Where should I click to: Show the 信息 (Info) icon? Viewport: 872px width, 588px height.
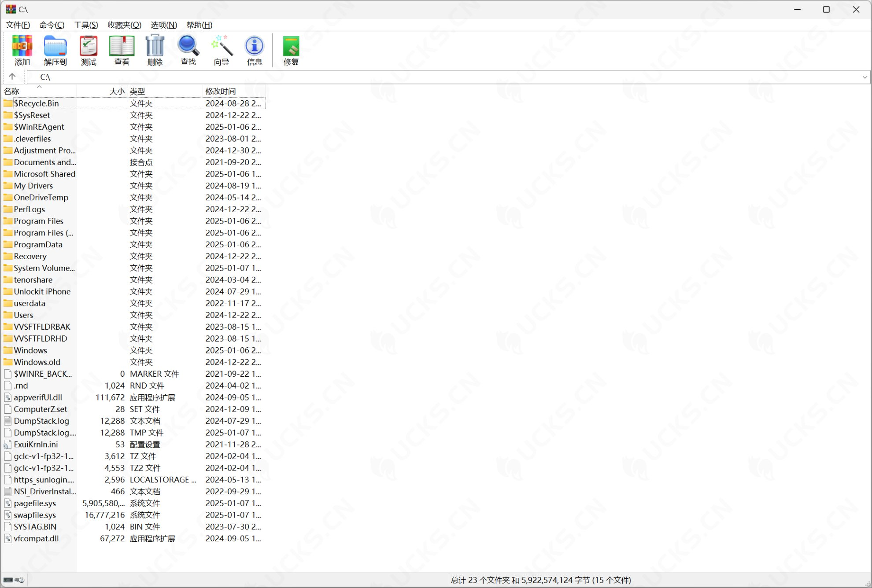pos(255,50)
